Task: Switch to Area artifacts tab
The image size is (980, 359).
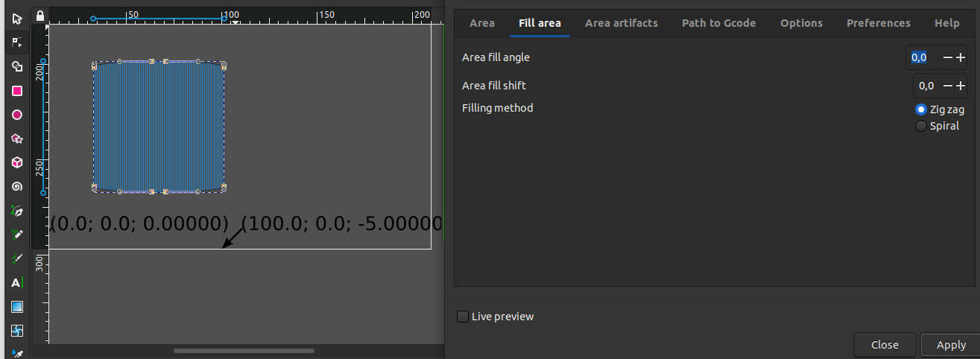Action: (622, 23)
